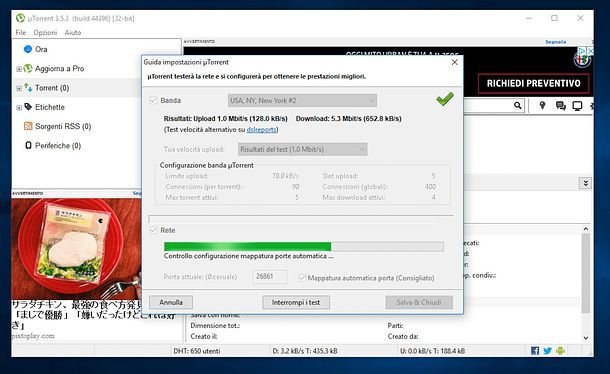Toggle the Rete checkbox
The width and height of the screenshot is (610, 374).
click(x=153, y=230)
